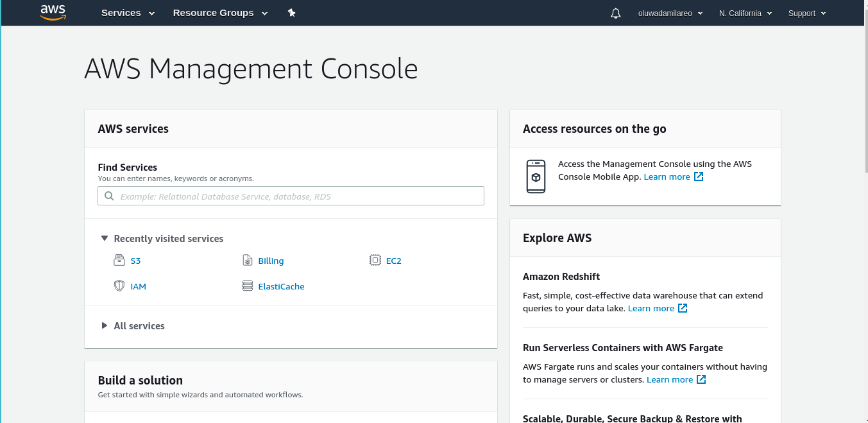This screenshot has height=423, width=868.
Task: Click external link icon after Fargate Learn more
Action: click(x=702, y=379)
